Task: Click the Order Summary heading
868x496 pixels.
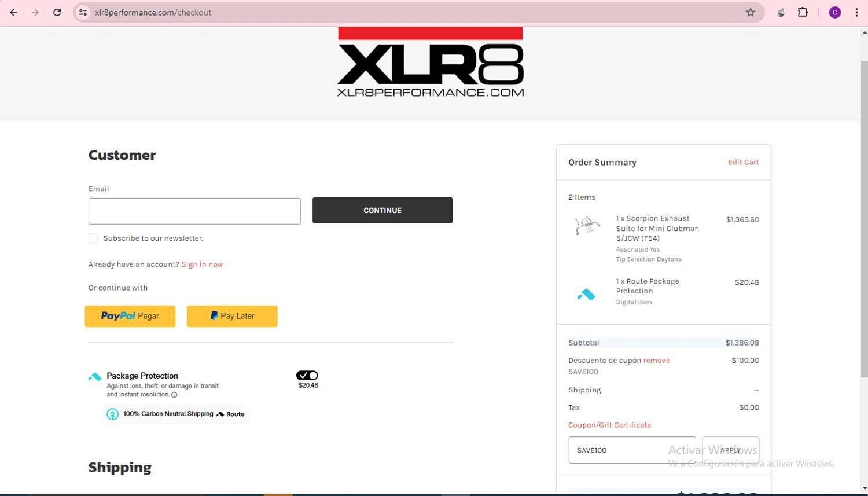Action: [602, 163]
